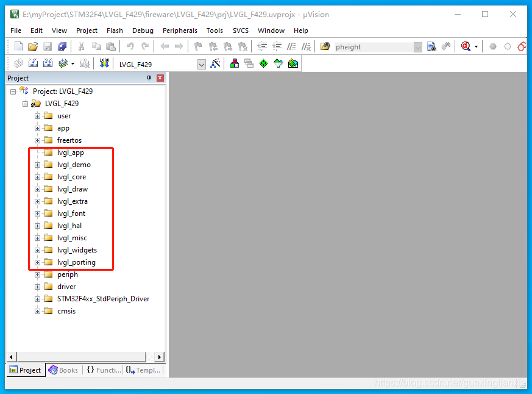Open the debug session dropdown arrow
532x394 pixels.
[476, 47]
